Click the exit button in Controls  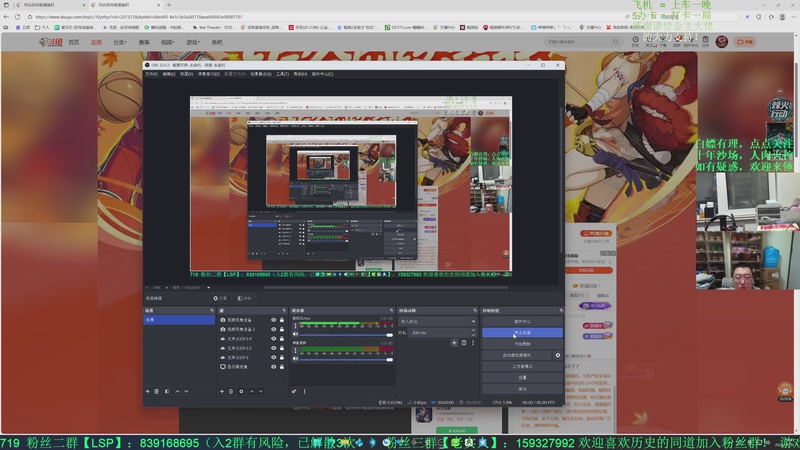click(x=522, y=389)
